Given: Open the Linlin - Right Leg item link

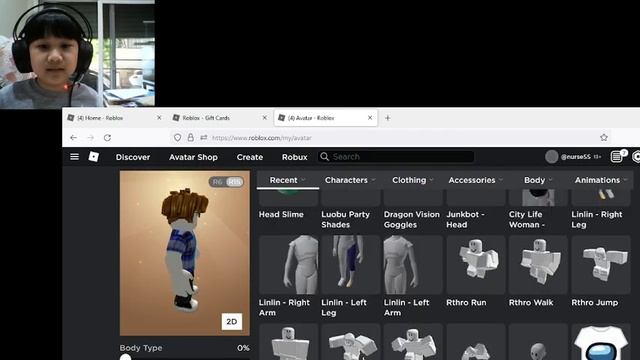Looking at the screenshot, I should pyautogui.click(x=597, y=220).
